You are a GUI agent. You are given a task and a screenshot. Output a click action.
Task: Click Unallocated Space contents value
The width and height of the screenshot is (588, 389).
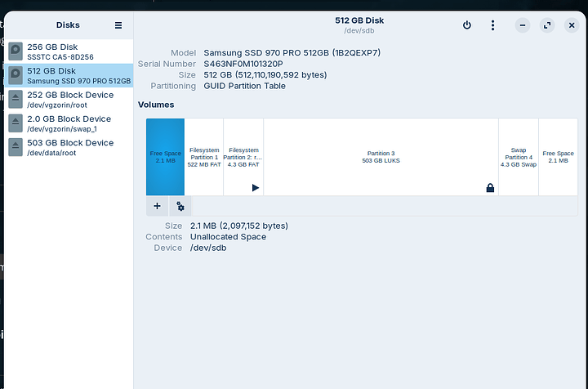[228, 237]
